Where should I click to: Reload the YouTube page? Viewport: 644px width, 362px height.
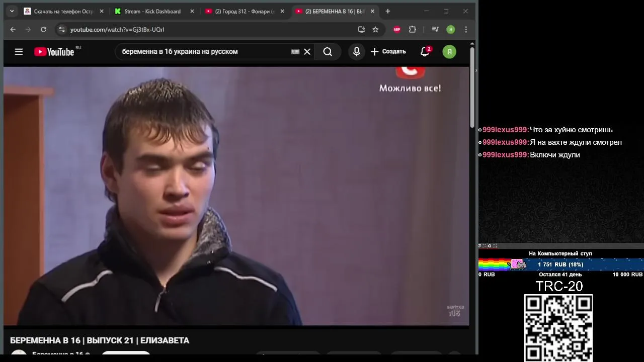[x=44, y=30]
